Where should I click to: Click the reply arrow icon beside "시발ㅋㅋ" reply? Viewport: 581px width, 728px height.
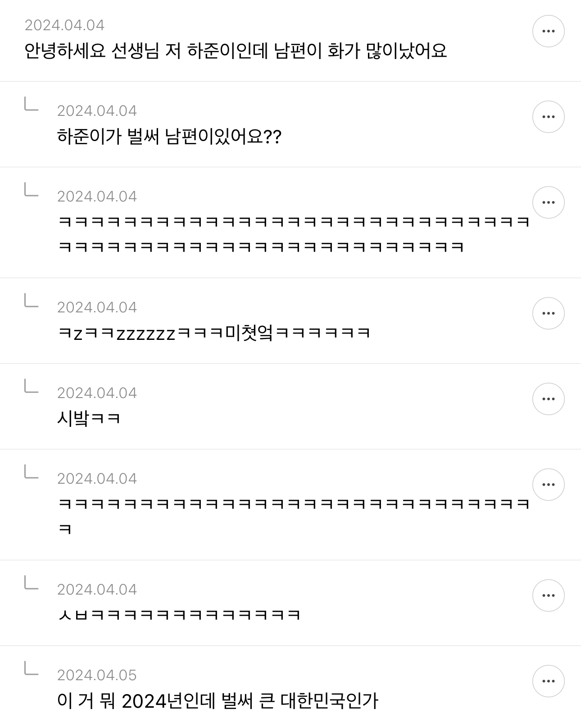[31, 387]
